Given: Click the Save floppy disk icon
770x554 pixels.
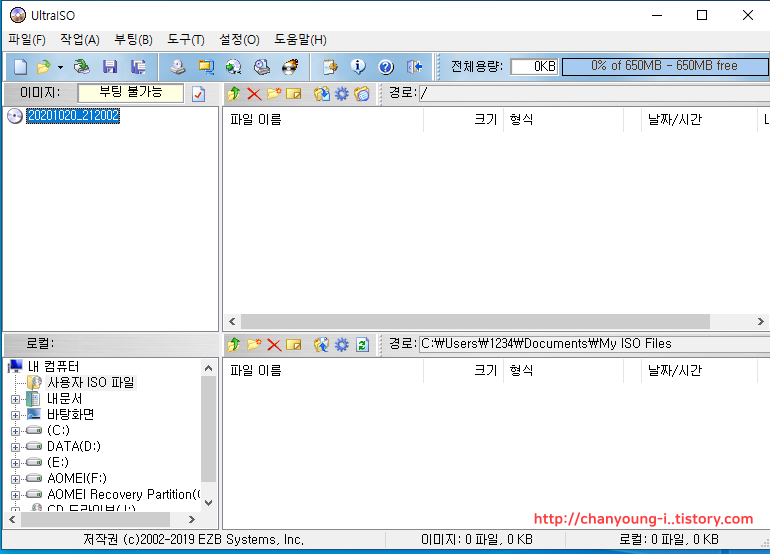Looking at the screenshot, I should coord(110,67).
